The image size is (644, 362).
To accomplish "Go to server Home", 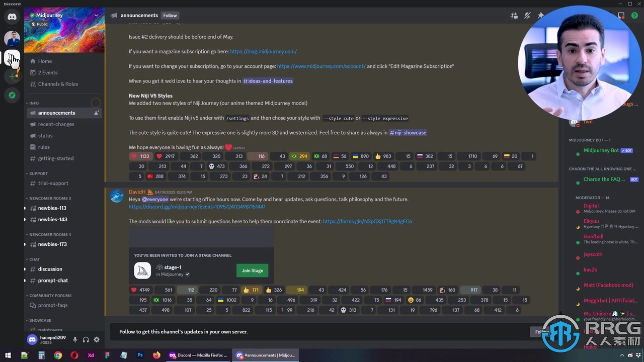I will click(64, 61).
